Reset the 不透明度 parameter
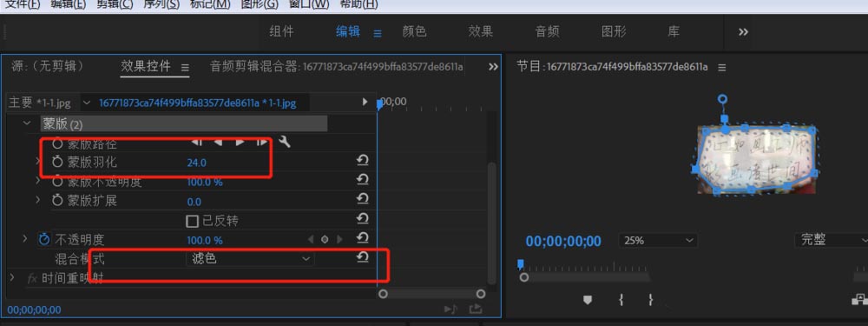The height and width of the screenshot is (326, 868). [362, 238]
